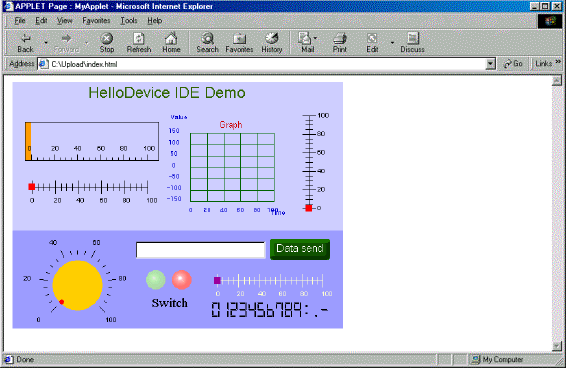Open the Favorites toolbar icon
Screen dimensions: 566x368
(239, 39)
